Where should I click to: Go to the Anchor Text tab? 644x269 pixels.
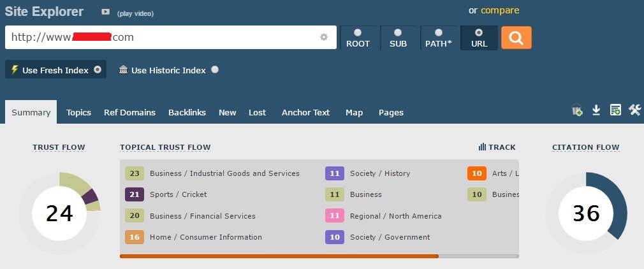coord(305,112)
